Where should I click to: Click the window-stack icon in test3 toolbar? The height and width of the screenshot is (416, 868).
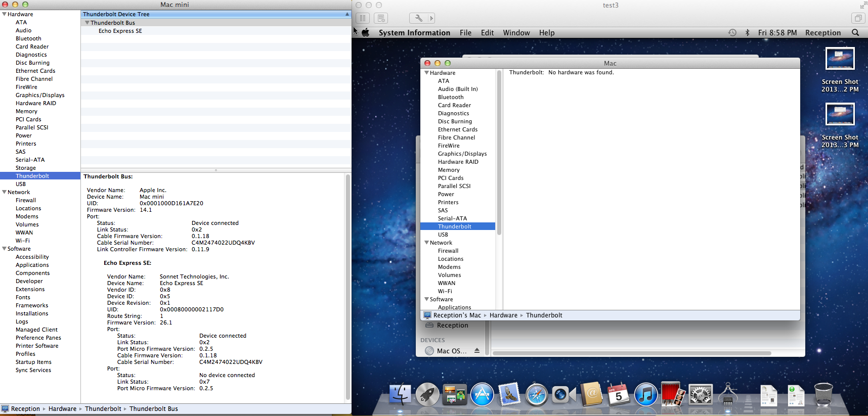858,18
